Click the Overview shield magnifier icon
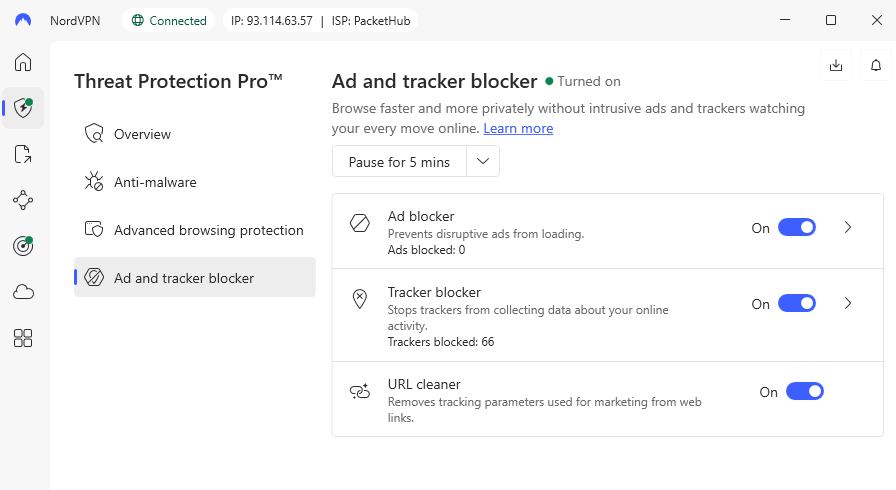This screenshot has height=490, width=896. (x=94, y=134)
